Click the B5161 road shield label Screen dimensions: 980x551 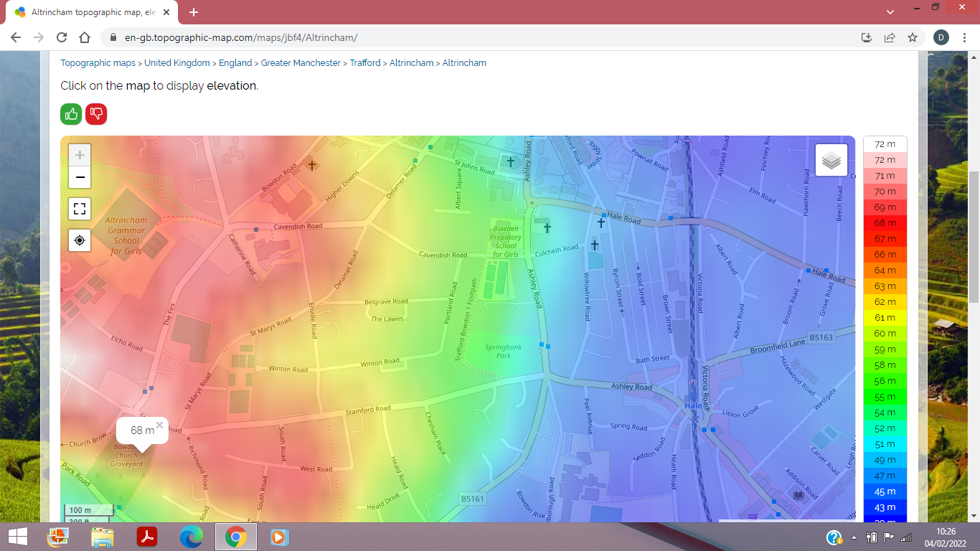[473, 498]
